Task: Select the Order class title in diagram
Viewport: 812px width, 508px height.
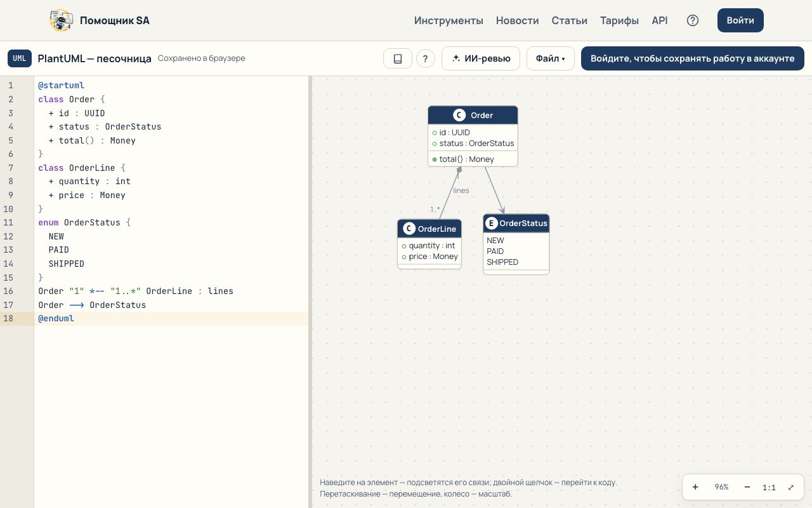Action: point(482,115)
